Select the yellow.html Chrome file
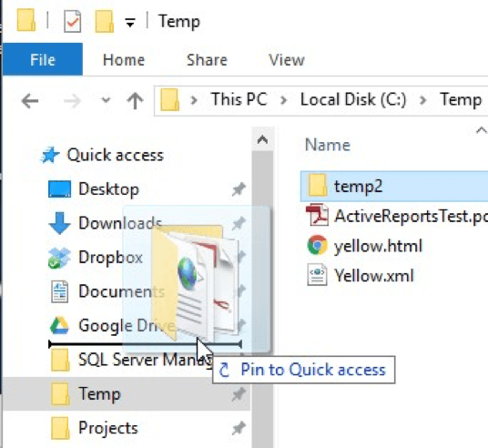The width and height of the screenshot is (488, 448). click(378, 246)
